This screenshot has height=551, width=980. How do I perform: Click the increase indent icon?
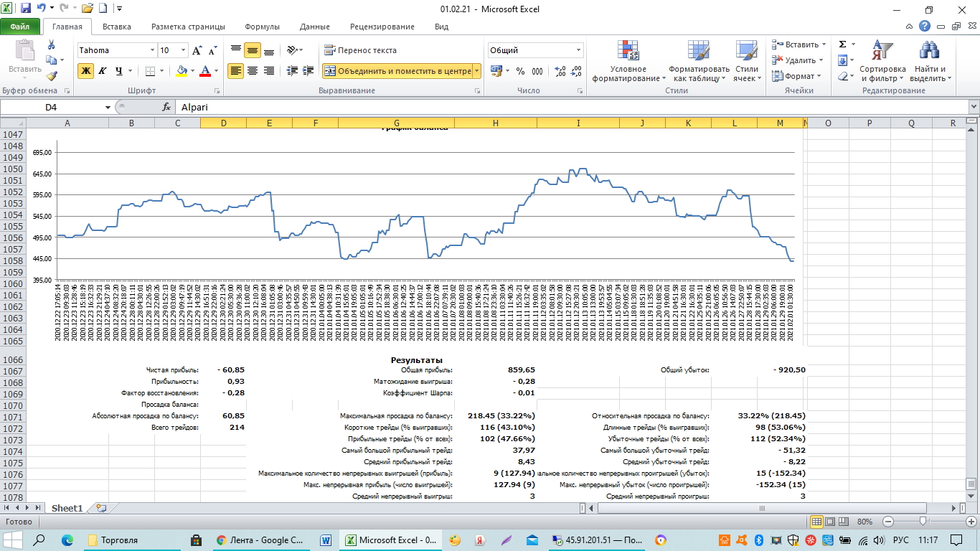(x=309, y=71)
